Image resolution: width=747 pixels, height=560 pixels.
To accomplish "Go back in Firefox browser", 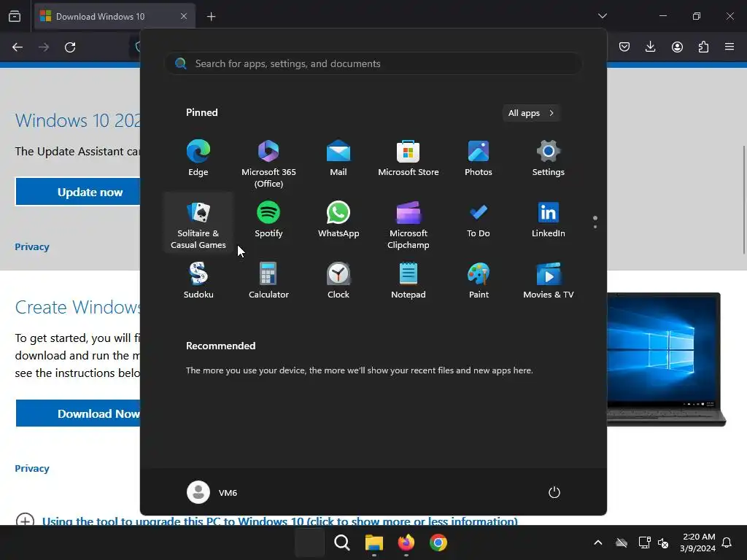I will (18, 47).
